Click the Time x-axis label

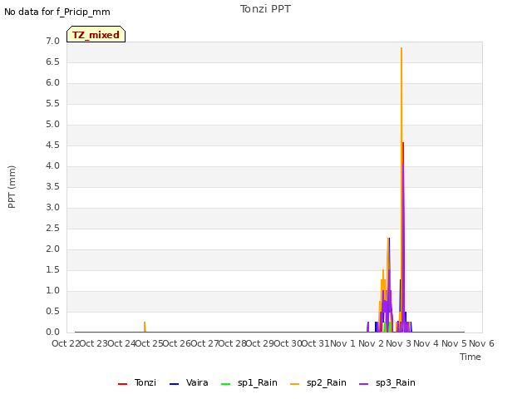click(470, 357)
